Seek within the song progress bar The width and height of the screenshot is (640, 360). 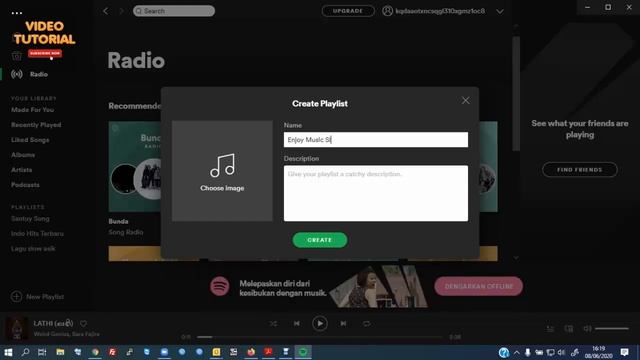pos(320,337)
